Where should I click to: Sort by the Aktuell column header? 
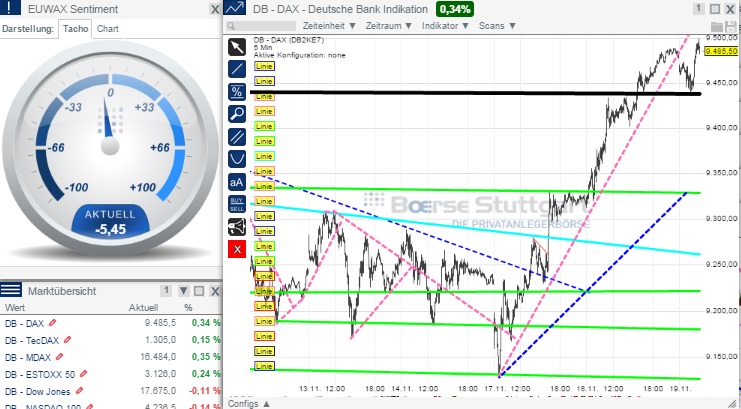click(x=144, y=308)
